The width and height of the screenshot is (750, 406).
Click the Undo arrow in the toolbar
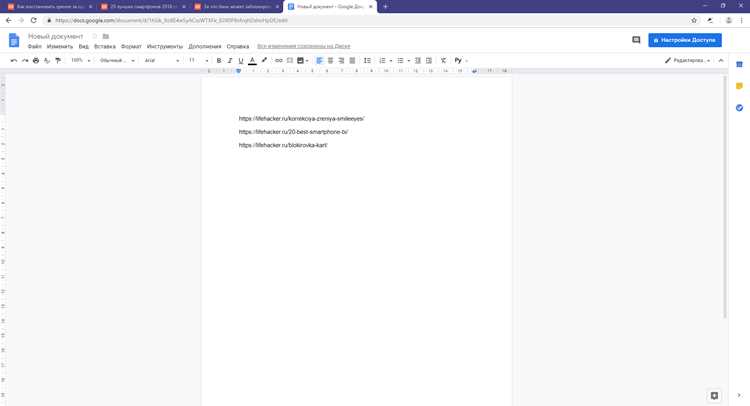(13, 61)
